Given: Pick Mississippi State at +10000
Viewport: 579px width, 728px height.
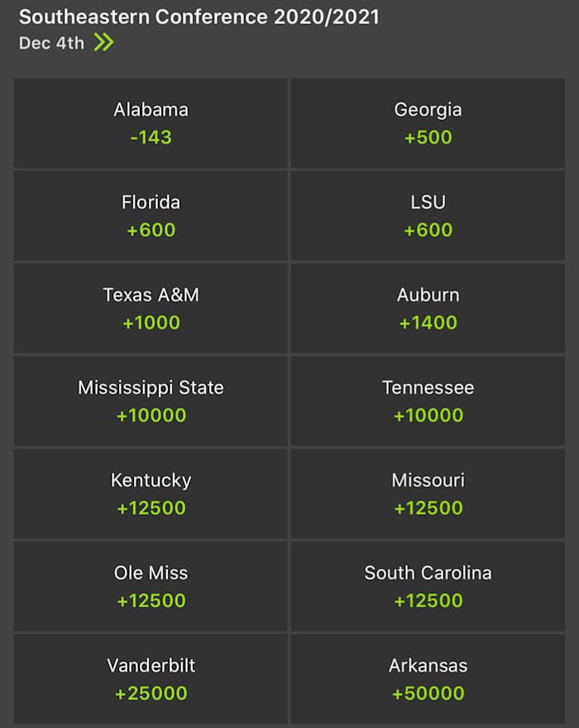Looking at the screenshot, I should click(x=151, y=400).
